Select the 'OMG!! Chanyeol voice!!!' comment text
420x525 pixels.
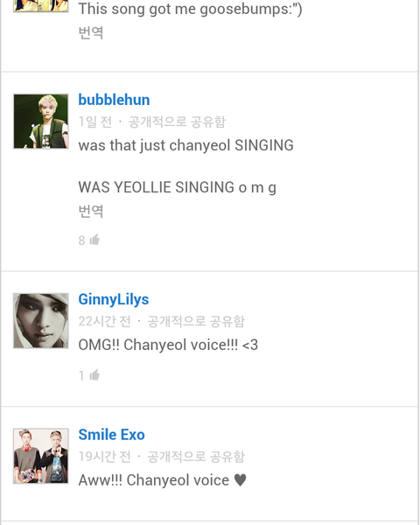point(168,345)
